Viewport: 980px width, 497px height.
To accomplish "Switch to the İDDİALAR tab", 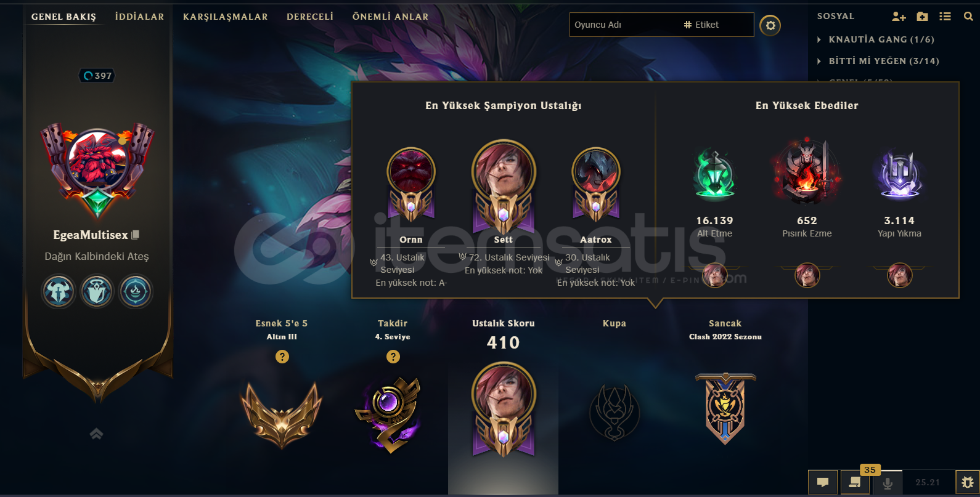I will click(139, 17).
